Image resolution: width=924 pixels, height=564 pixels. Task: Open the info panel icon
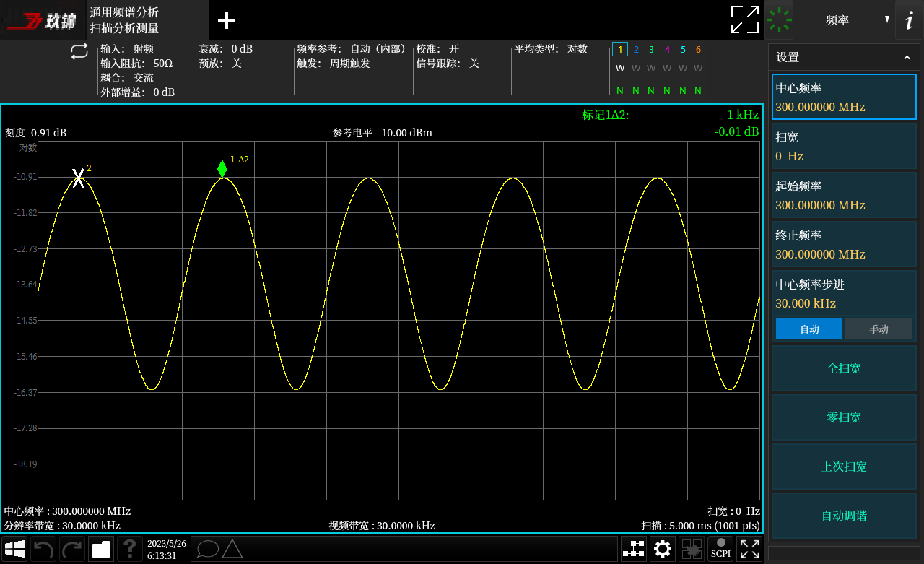[x=908, y=20]
